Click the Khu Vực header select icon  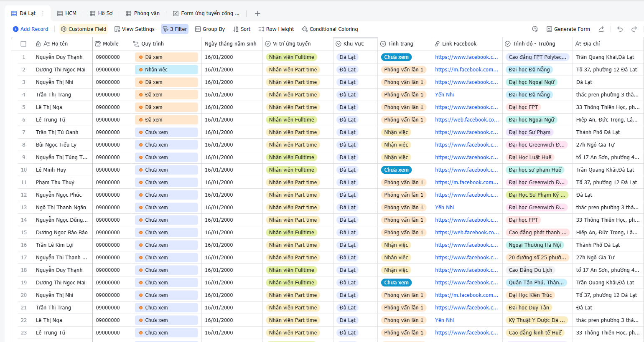339,44
